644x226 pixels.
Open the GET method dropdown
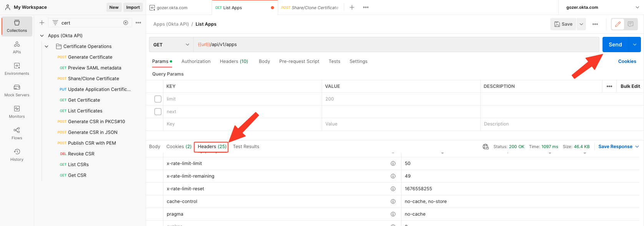point(171,45)
